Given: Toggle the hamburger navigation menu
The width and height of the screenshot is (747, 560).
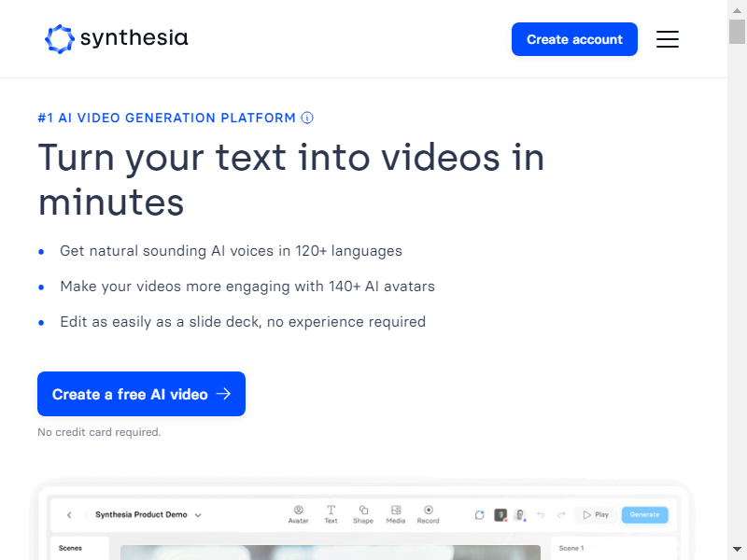Looking at the screenshot, I should coord(668,39).
